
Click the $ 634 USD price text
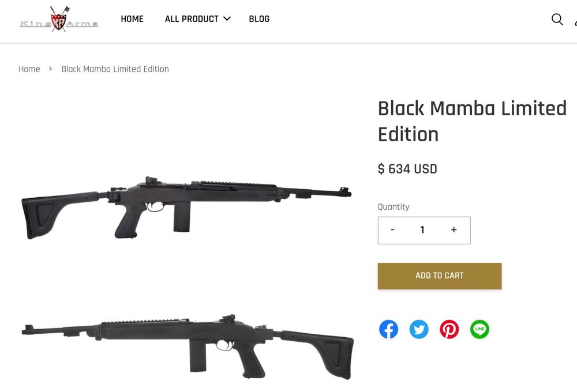(407, 169)
